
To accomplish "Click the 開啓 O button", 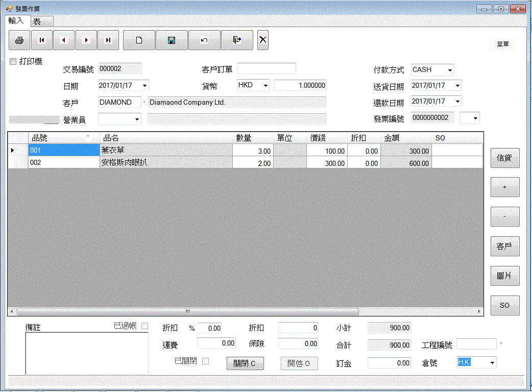I will click(299, 363).
